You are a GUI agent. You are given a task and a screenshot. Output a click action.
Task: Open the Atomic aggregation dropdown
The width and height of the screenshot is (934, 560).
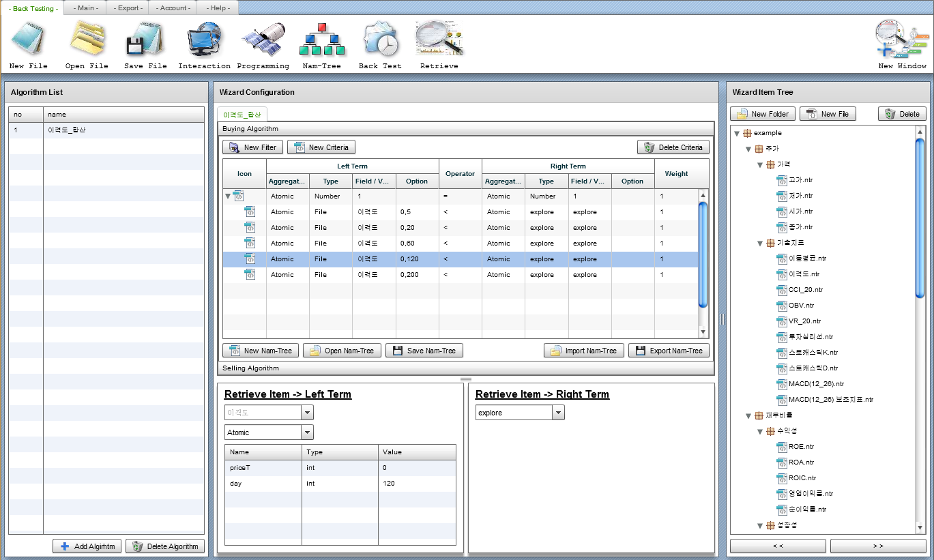307,432
